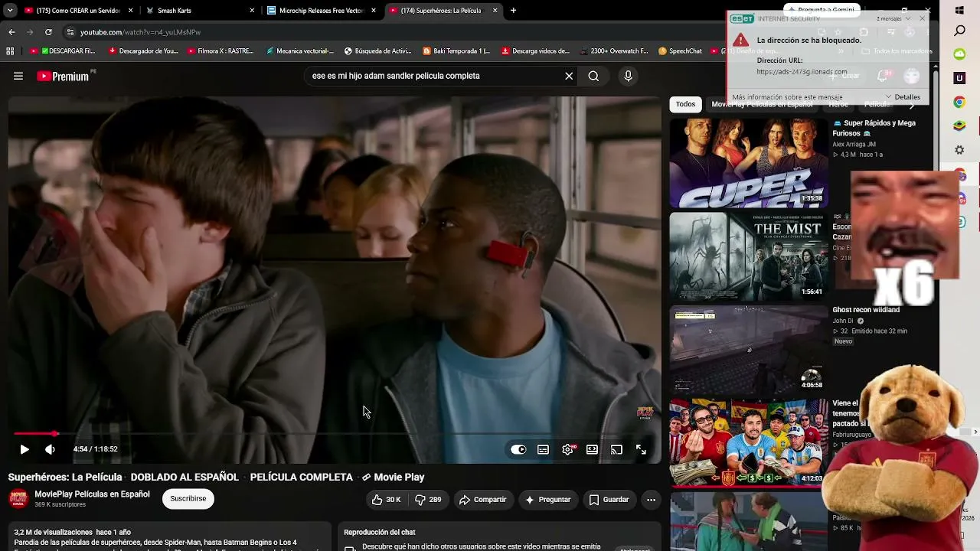Start voice search with microphone

[x=628, y=76]
